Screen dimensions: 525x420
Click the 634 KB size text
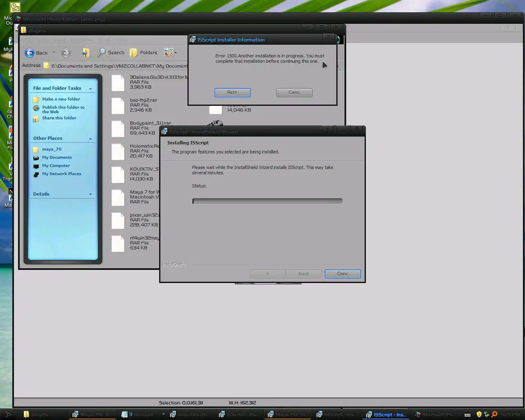tap(138, 248)
